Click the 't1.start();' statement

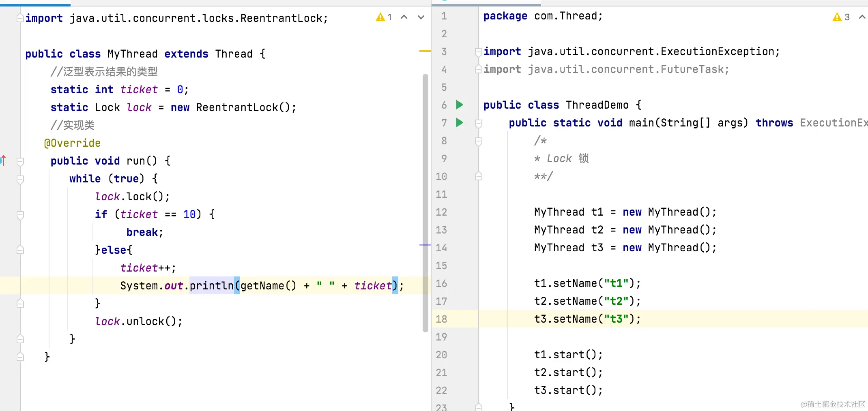pos(569,355)
